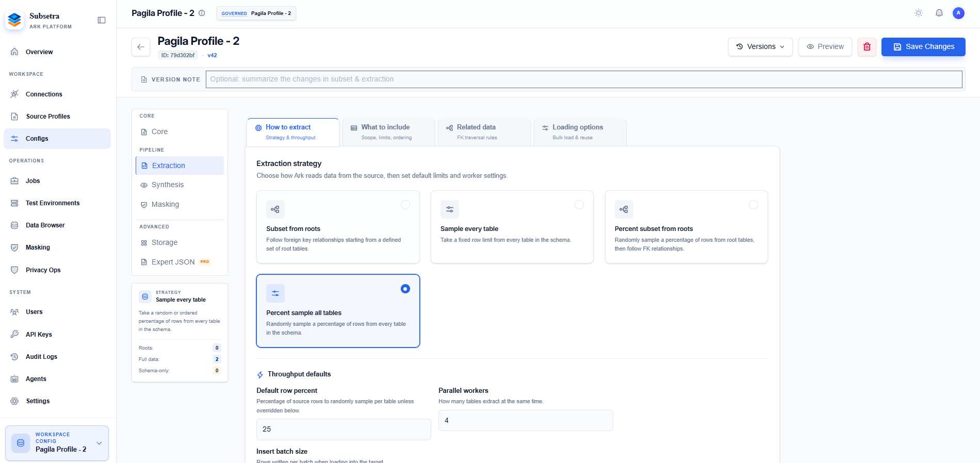Image resolution: width=980 pixels, height=463 pixels.
Task: Click the Source Profiles document icon
Action: click(x=14, y=117)
